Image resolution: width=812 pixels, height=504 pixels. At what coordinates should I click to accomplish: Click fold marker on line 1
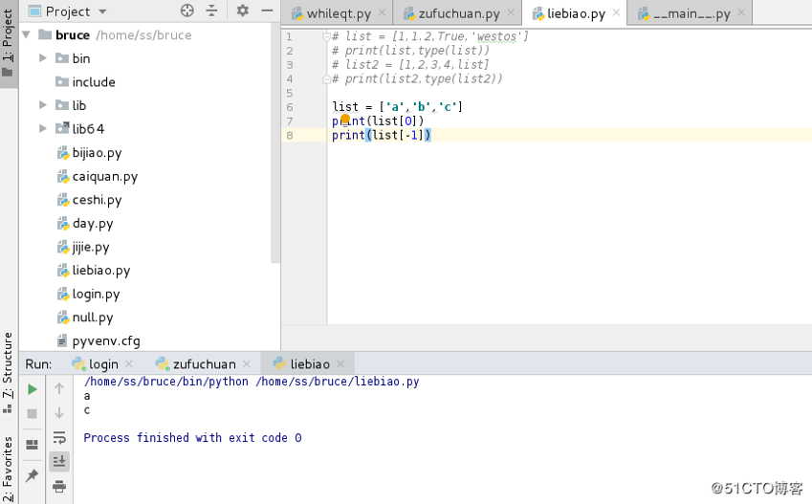click(x=326, y=36)
